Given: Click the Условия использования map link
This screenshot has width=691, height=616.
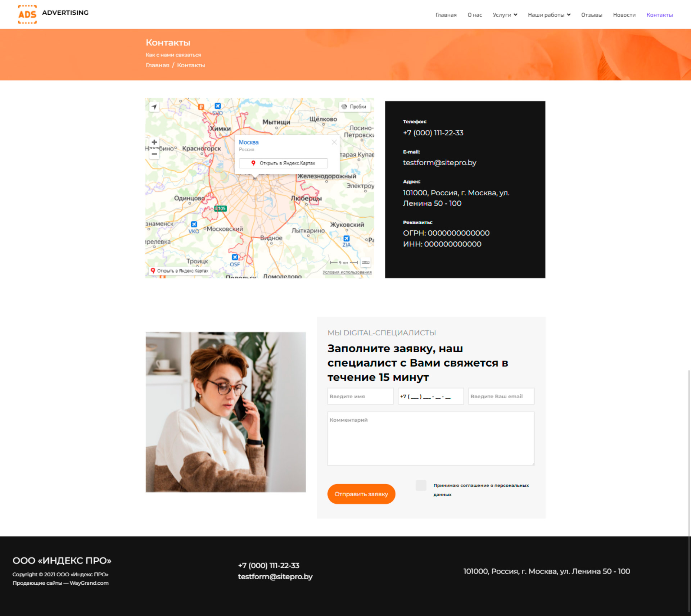Looking at the screenshot, I should point(347,272).
